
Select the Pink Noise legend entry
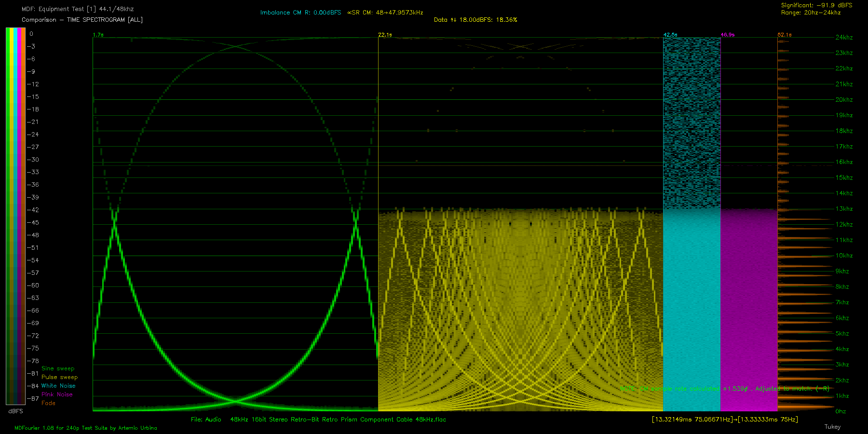point(57,394)
